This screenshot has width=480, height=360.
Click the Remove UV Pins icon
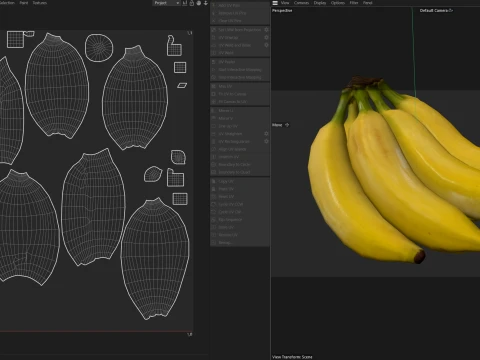click(214, 13)
